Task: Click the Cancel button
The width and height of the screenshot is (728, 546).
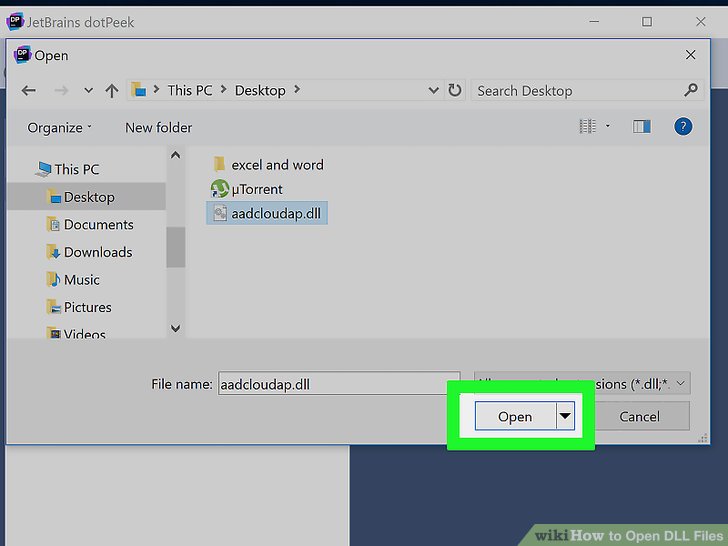Action: click(639, 416)
